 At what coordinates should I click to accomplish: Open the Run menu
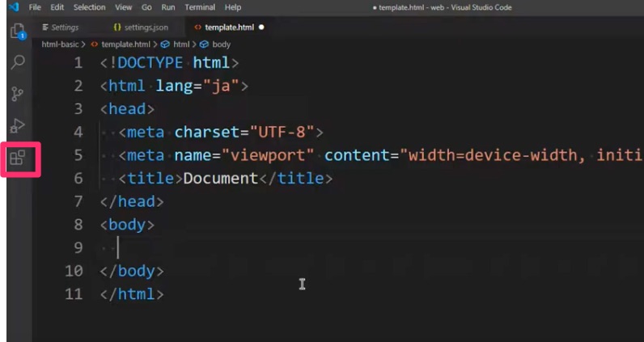pyautogui.click(x=168, y=7)
